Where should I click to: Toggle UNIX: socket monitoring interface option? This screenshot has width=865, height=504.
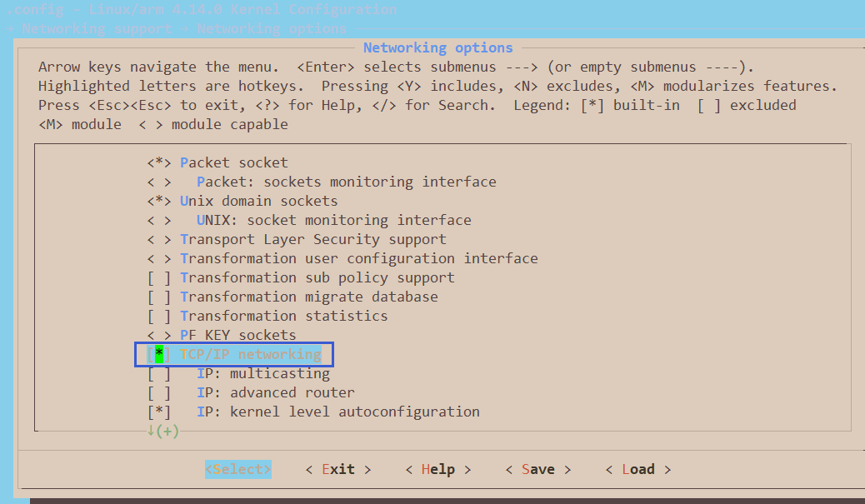coord(159,220)
